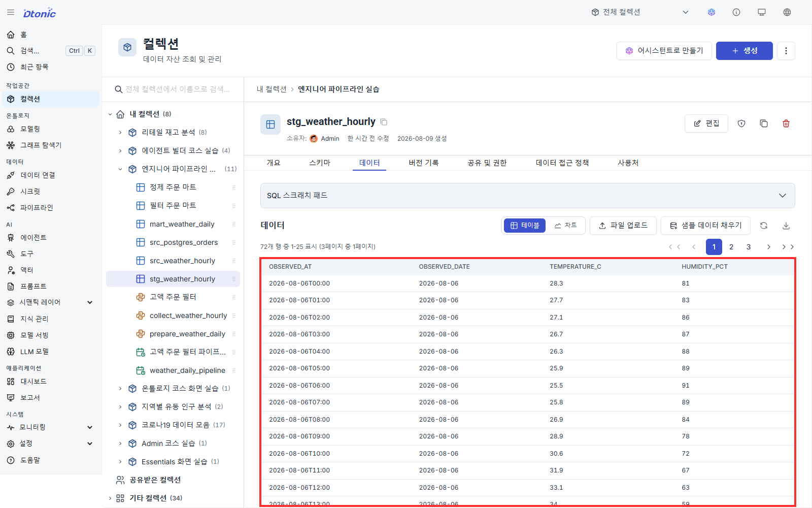
Task: Refresh the data table
Action: [x=764, y=226]
